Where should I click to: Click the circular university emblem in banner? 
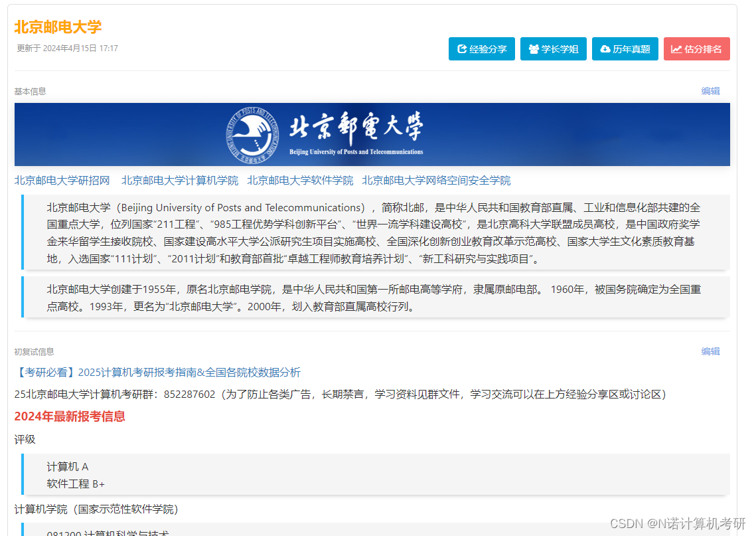point(253,135)
